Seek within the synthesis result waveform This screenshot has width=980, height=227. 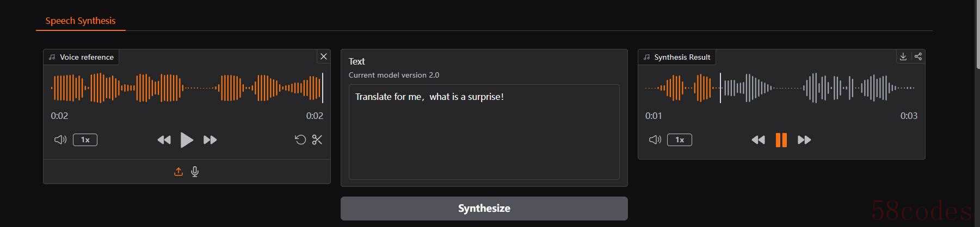click(816, 88)
